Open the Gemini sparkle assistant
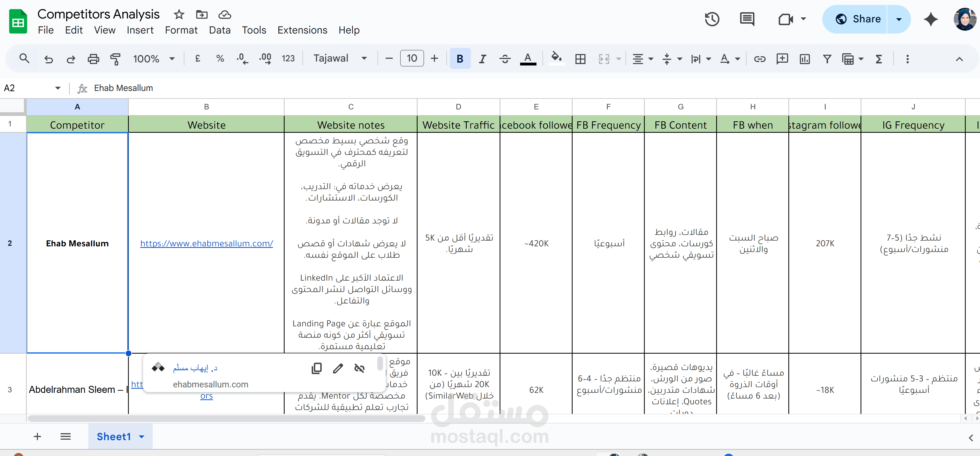 click(x=931, y=19)
